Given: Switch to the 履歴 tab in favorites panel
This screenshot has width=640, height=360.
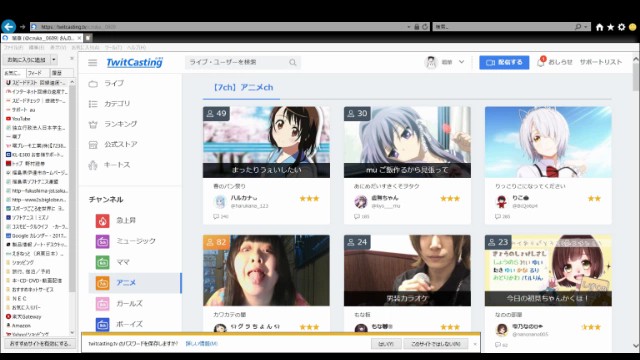Looking at the screenshot, I should 62,73.
